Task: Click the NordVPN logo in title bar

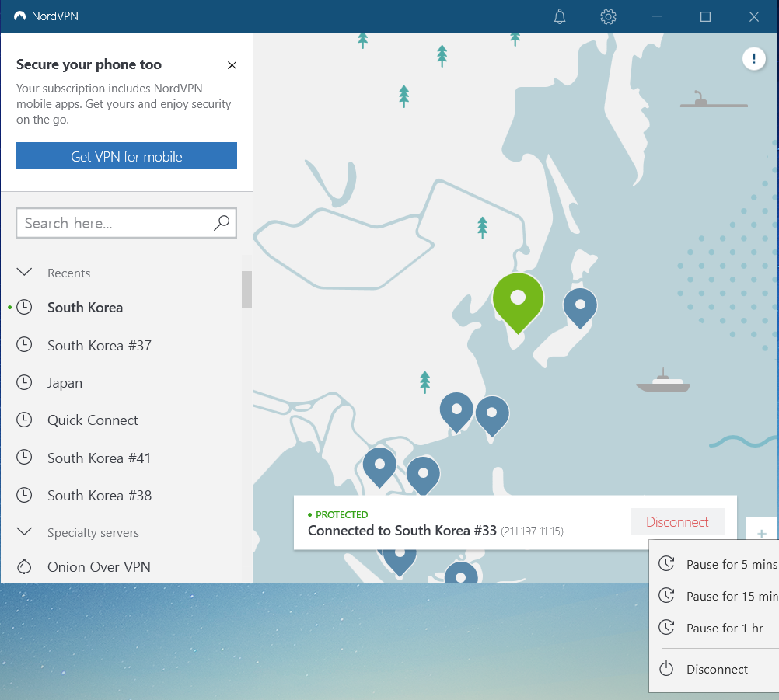Action: click(x=20, y=16)
